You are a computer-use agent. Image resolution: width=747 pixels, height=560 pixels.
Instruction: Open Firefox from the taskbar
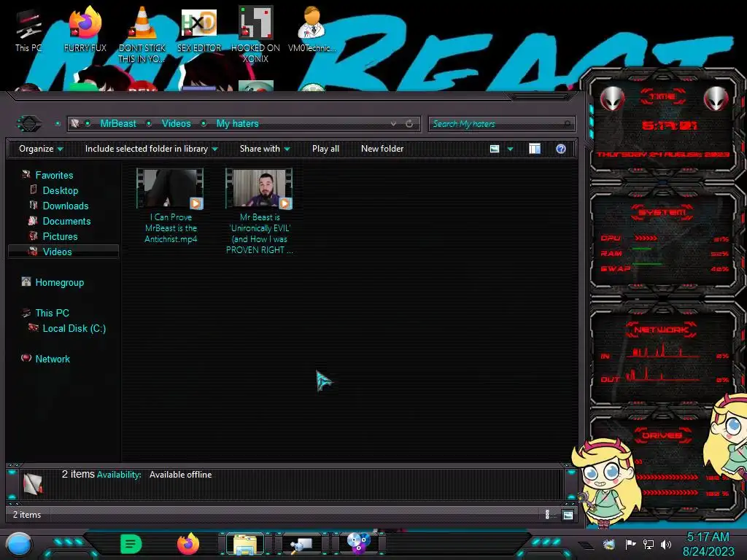(x=187, y=544)
